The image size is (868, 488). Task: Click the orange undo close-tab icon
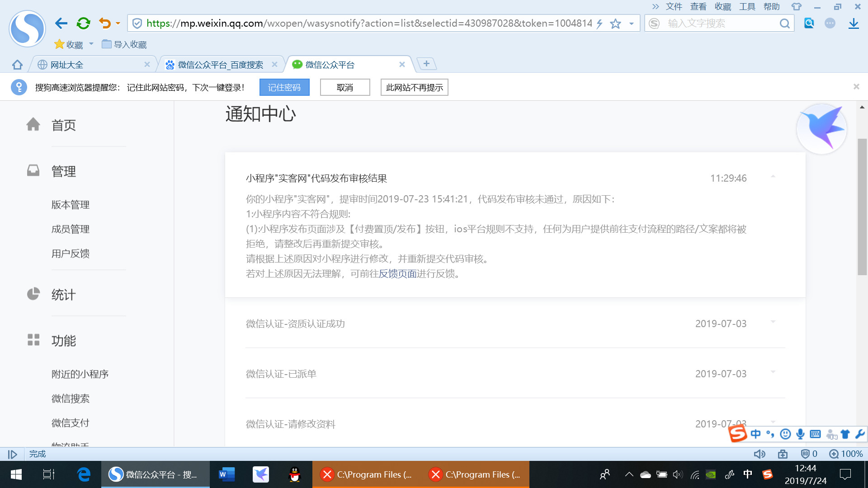[104, 23]
